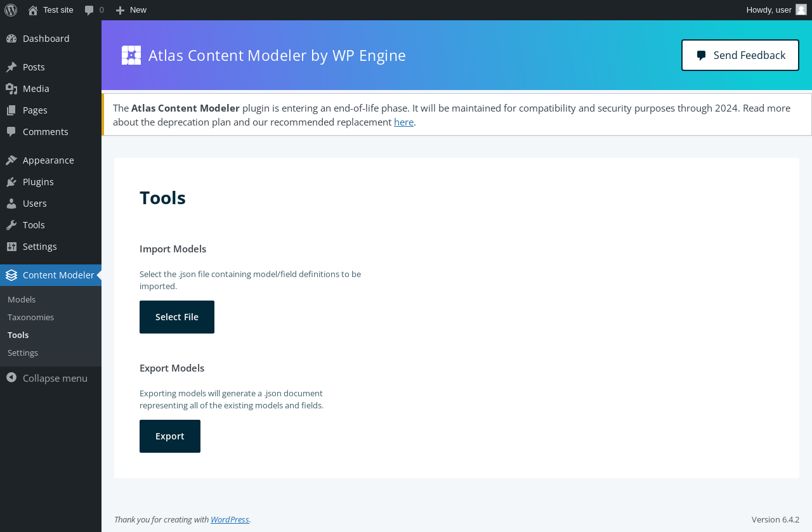Click the Collapse menu arrow icon

click(11, 378)
